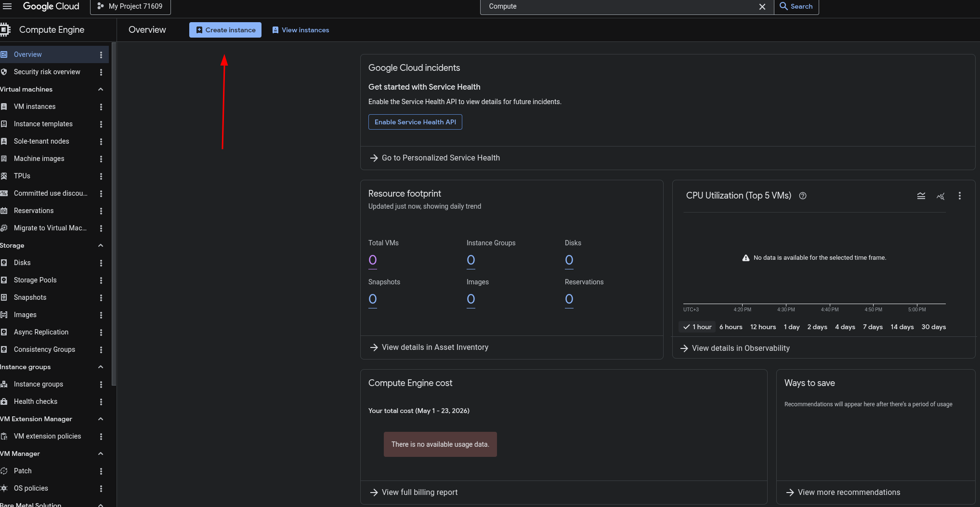Collapse the VM Manager section
Viewport: 980px width, 507px height.
(x=101, y=454)
